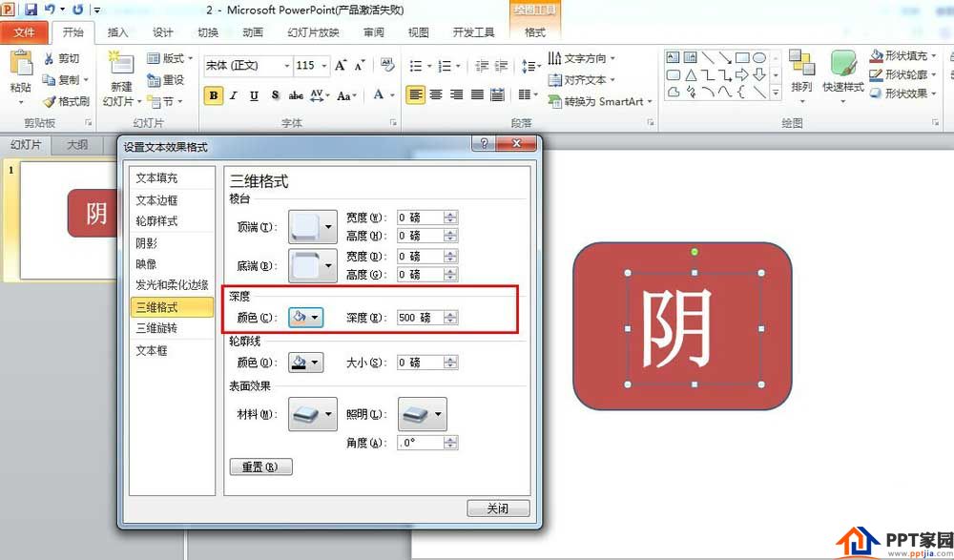Open the Character Spacing (AV) dropdown

pyautogui.click(x=320, y=95)
